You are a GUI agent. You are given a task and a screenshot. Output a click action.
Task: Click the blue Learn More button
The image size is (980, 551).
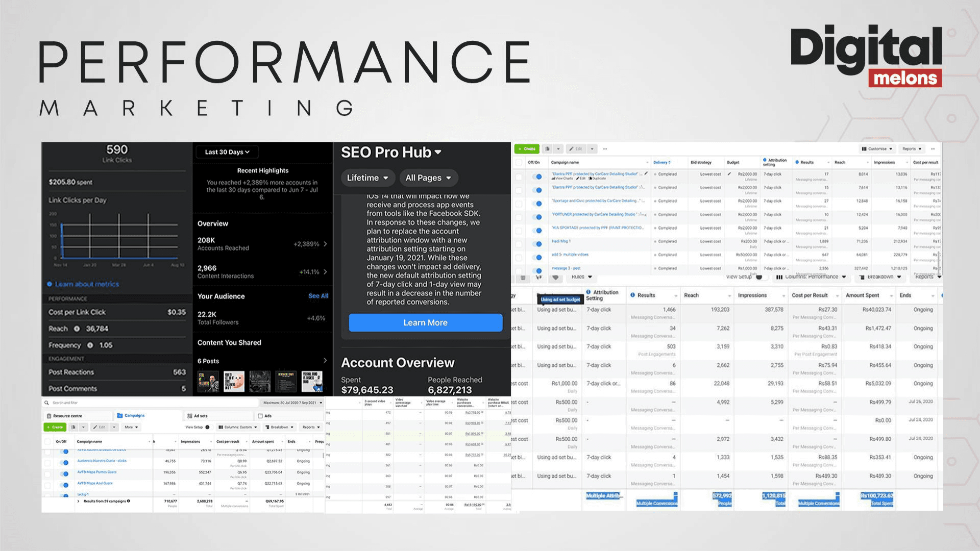[x=425, y=323]
